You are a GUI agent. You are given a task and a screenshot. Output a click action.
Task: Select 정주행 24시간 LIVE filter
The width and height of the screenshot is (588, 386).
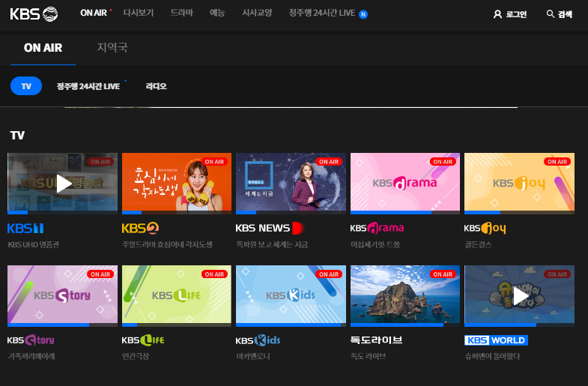click(x=88, y=86)
